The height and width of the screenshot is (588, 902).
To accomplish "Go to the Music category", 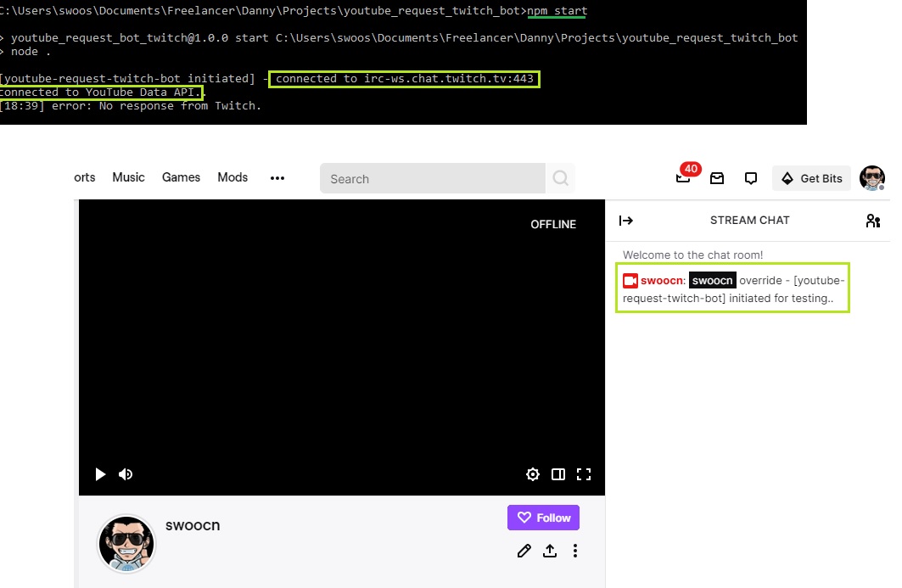I will pos(128,177).
